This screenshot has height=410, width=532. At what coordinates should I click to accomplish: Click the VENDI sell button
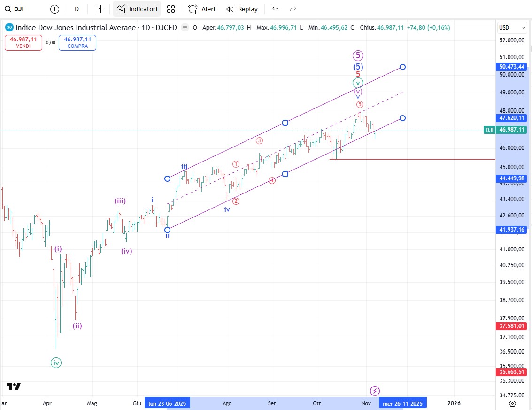point(23,42)
